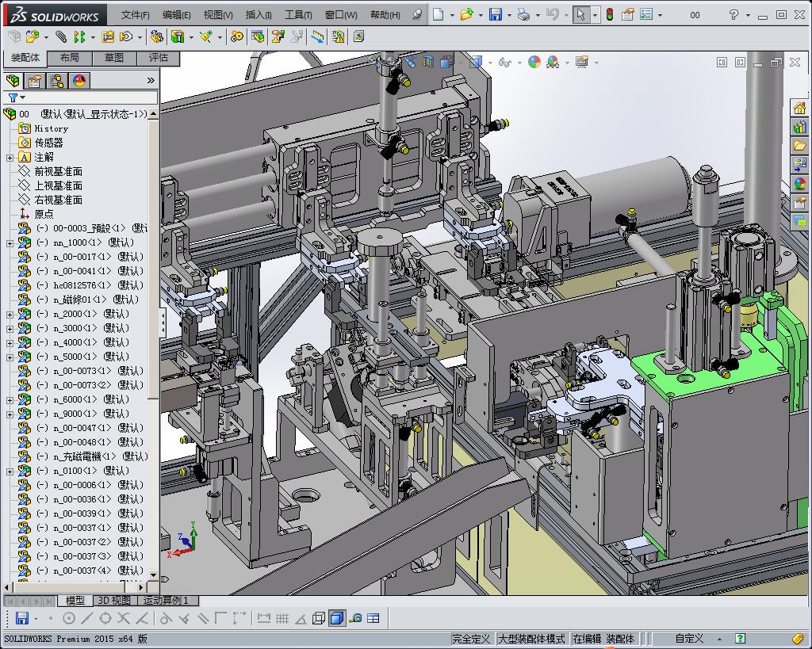812x649 pixels.
Task: Click the Apply Scene icon
Action: pos(553,62)
